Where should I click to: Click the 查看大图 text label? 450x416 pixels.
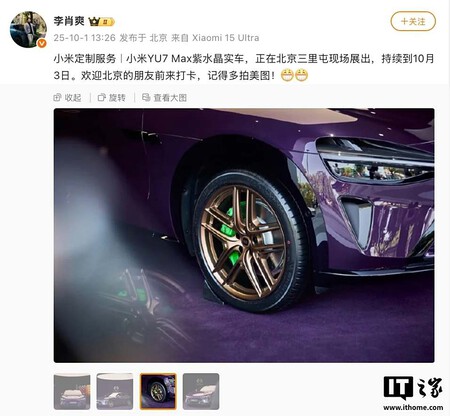pos(170,98)
